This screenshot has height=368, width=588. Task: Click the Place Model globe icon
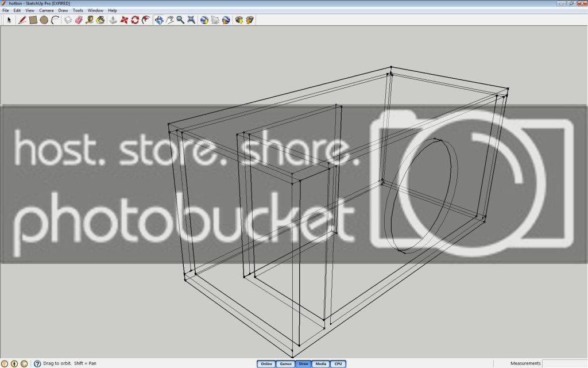(x=226, y=20)
